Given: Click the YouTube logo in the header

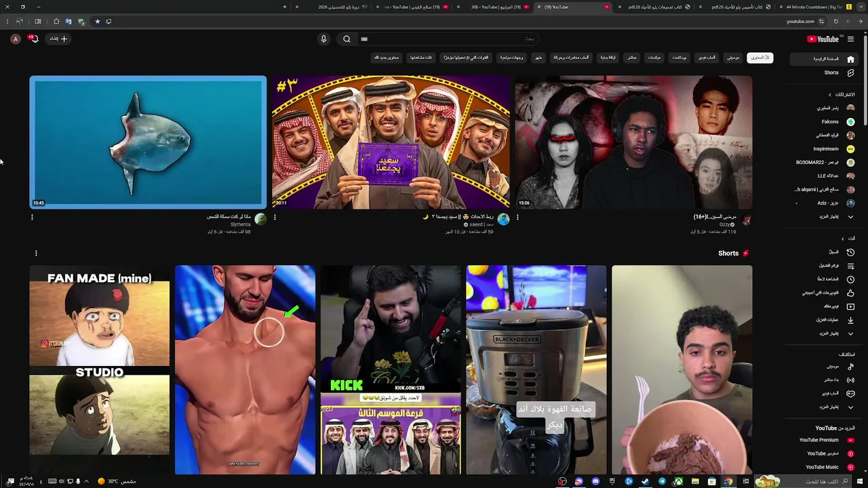Looking at the screenshot, I should pos(823,39).
